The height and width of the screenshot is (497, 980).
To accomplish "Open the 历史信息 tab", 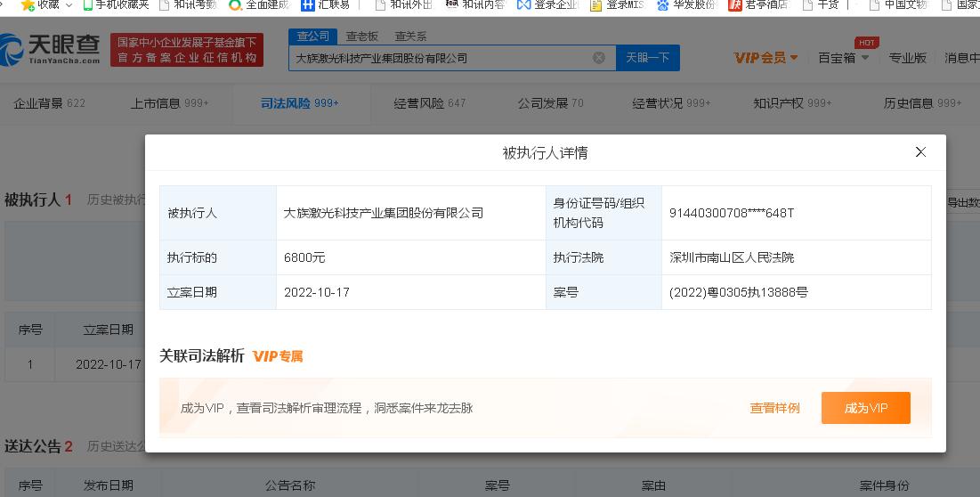I will 922,103.
